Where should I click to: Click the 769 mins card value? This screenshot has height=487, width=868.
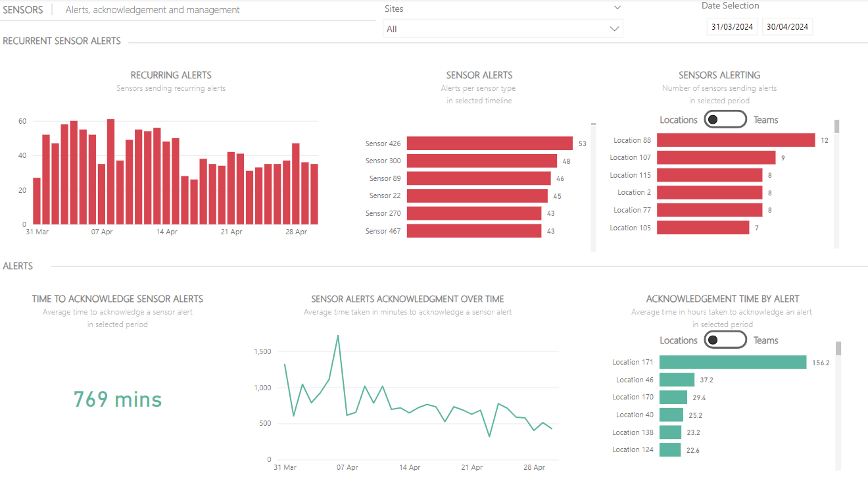click(117, 399)
